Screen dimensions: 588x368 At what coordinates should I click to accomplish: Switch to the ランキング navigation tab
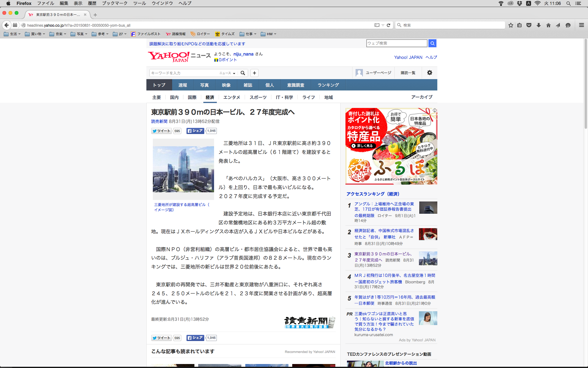tap(328, 85)
